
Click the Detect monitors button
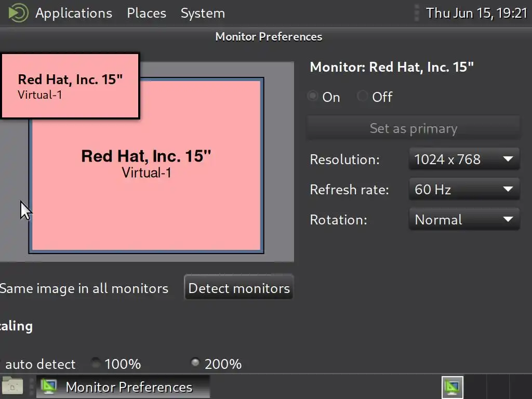tap(239, 288)
